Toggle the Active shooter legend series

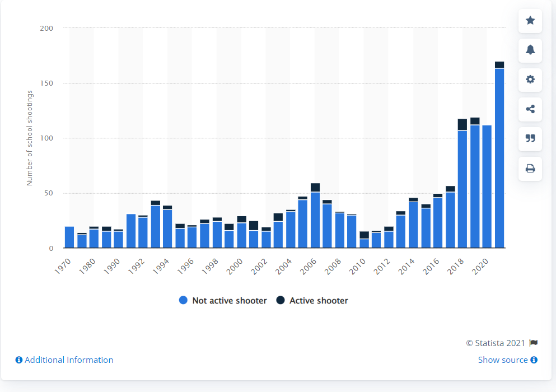tap(319, 301)
